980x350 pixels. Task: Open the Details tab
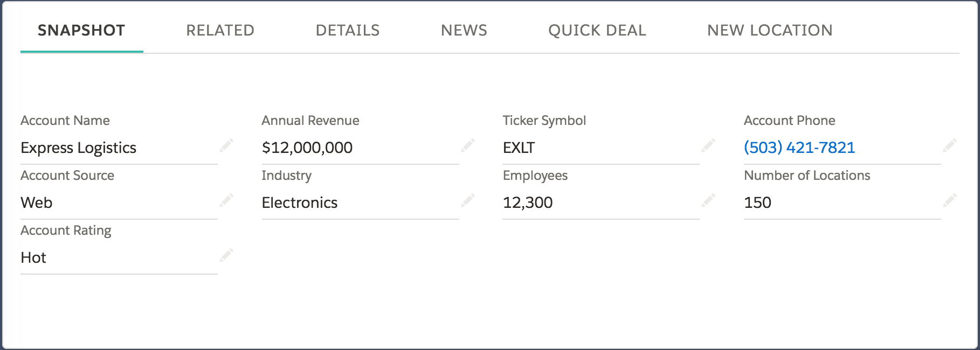click(348, 31)
